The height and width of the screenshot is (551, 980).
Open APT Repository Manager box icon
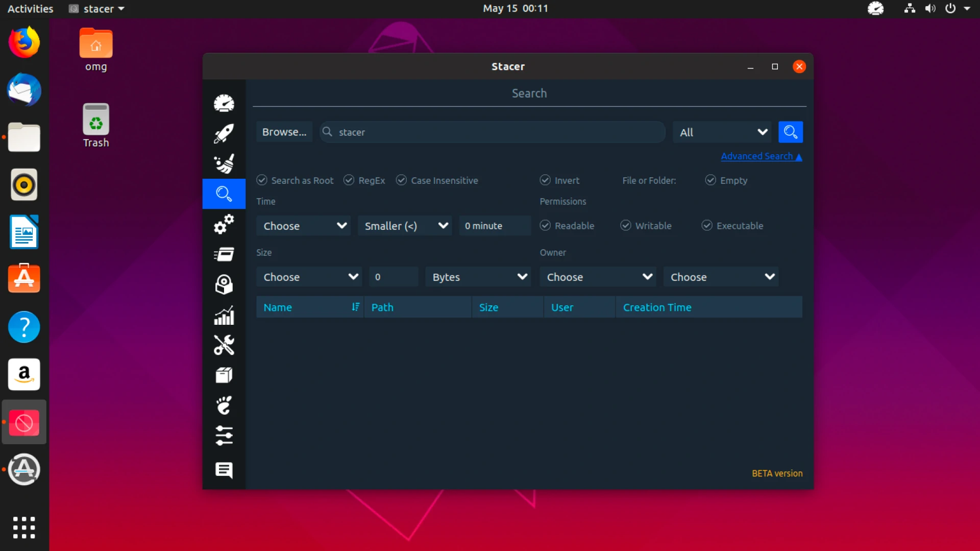pyautogui.click(x=224, y=375)
